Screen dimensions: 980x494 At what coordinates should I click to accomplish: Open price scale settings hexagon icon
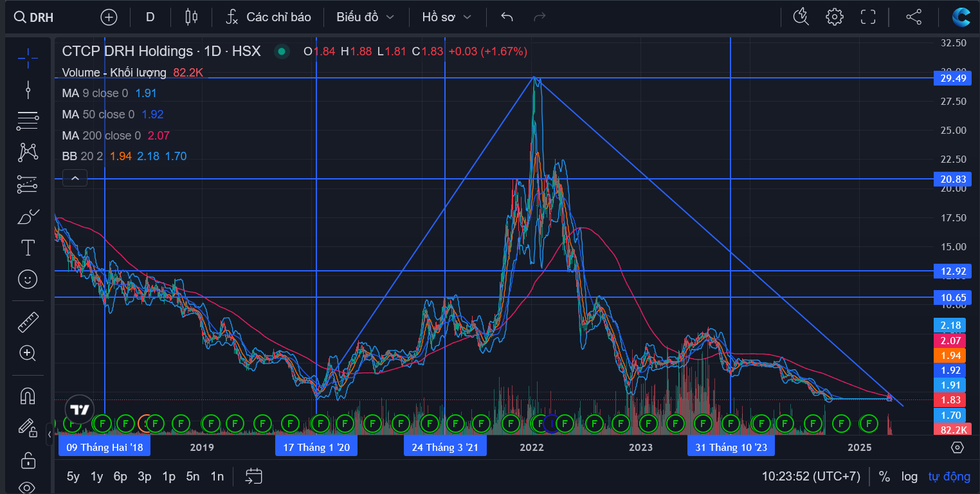pyautogui.click(x=957, y=448)
